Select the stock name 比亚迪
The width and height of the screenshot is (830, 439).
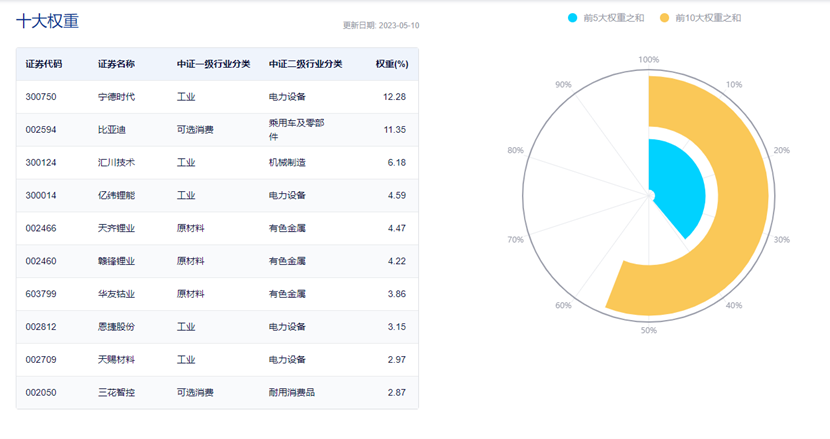[x=112, y=130]
